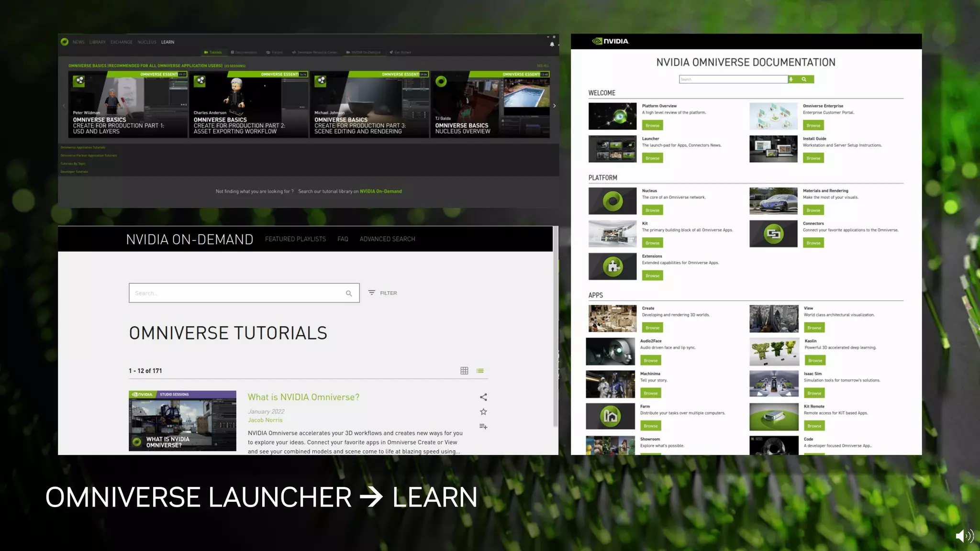
Task: Browse Omniverse Enterprise documentation
Action: click(x=813, y=126)
